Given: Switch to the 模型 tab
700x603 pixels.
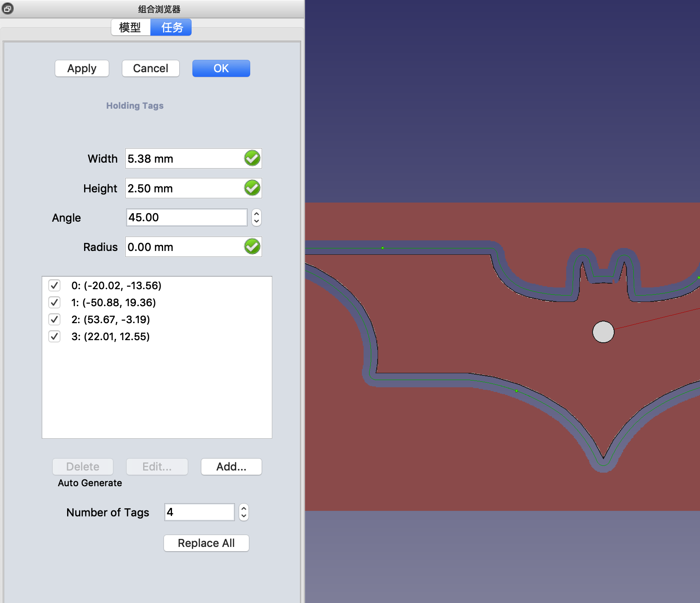Looking at the screenshot, I should pos(130,28).
